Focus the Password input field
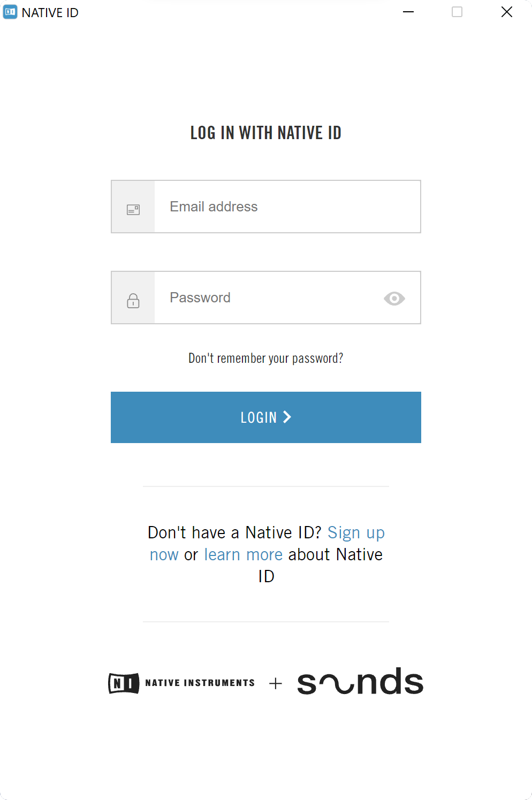This screenshot has width=532, height=800. pyautogui.click(x=268, y=298)
